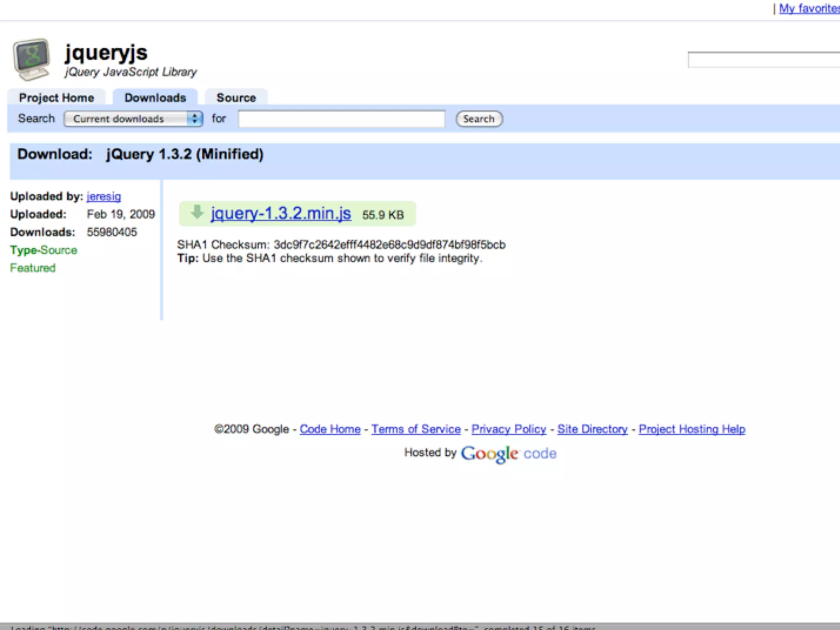840x630 pixels.
Task: Go to the Source tab
Action: 236,98
